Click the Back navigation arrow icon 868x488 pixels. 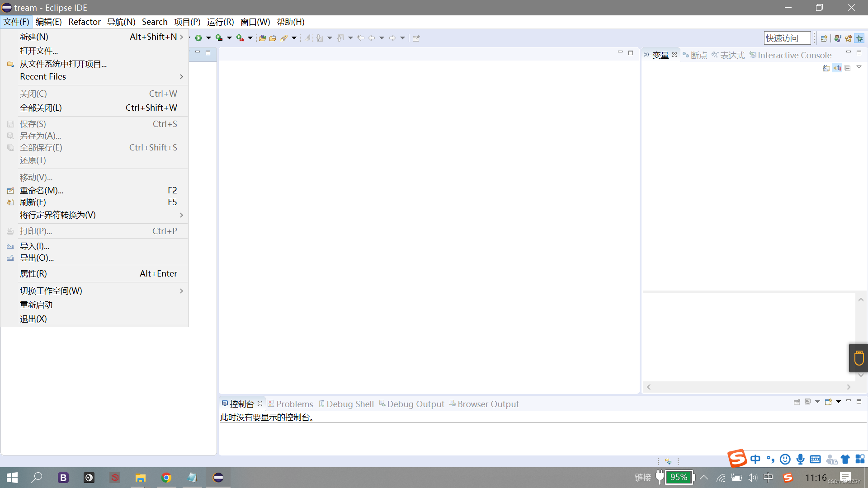pyautogui.click(x=372, y=38)
